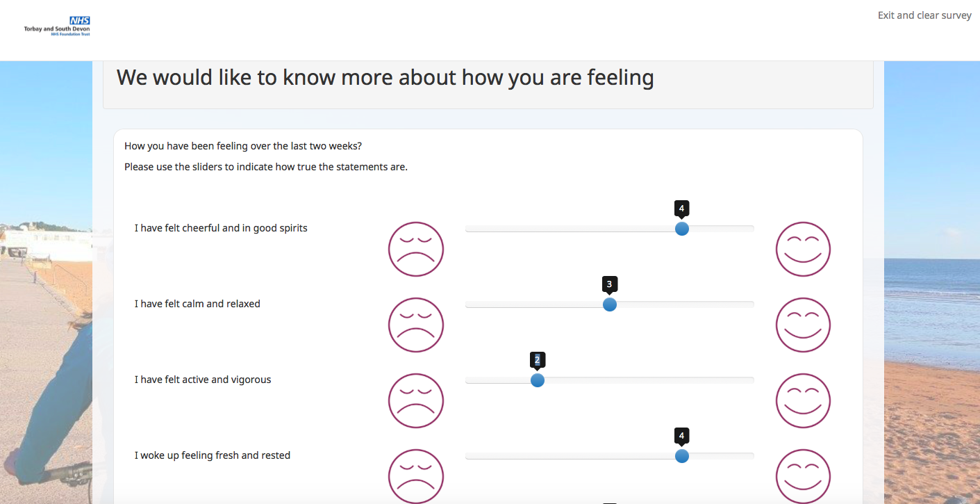Click the 'I woke up feeling fresh and rested' label
The image size is (980, 504).
pos(213,455)
